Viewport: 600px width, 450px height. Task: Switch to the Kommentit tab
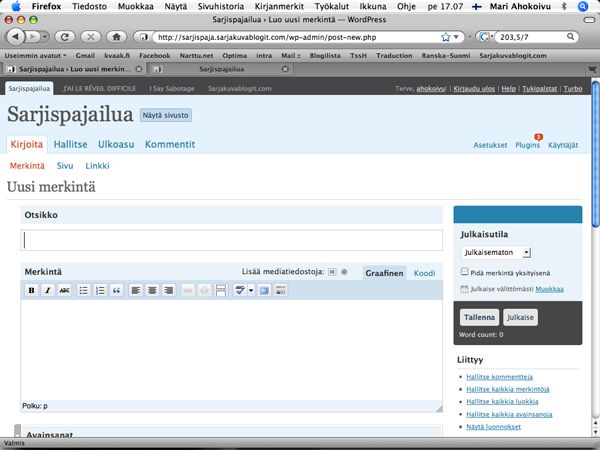(x=170, y=144)
